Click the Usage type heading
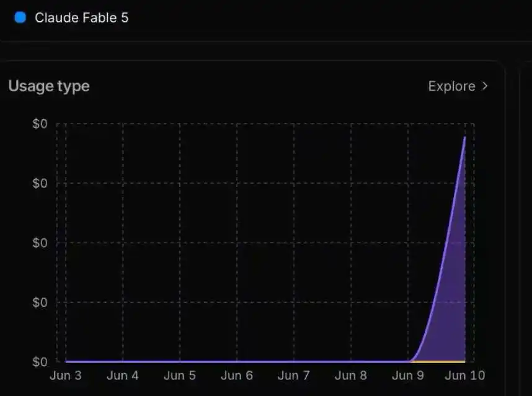 click(49, 86)
